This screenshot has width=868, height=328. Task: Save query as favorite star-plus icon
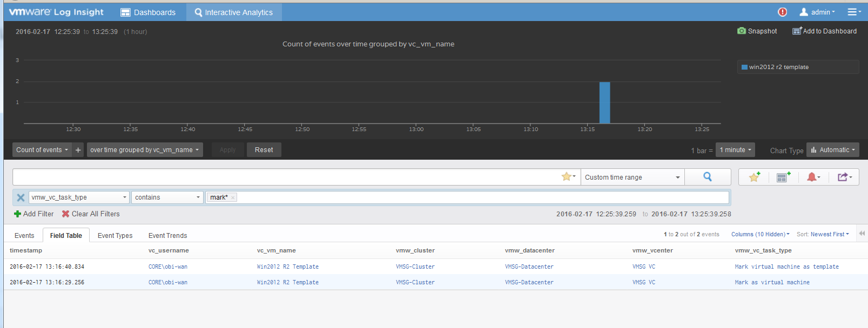tap(755, 177)
